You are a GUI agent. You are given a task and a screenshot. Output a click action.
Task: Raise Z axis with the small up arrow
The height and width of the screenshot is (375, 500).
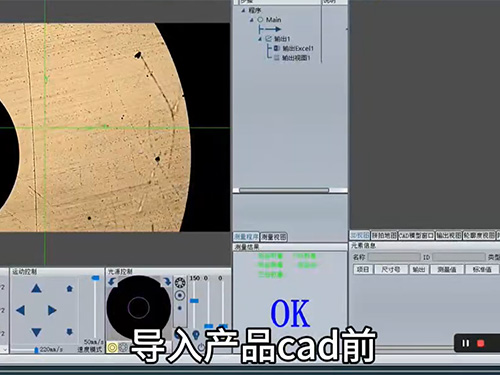[x=69, y=288]
